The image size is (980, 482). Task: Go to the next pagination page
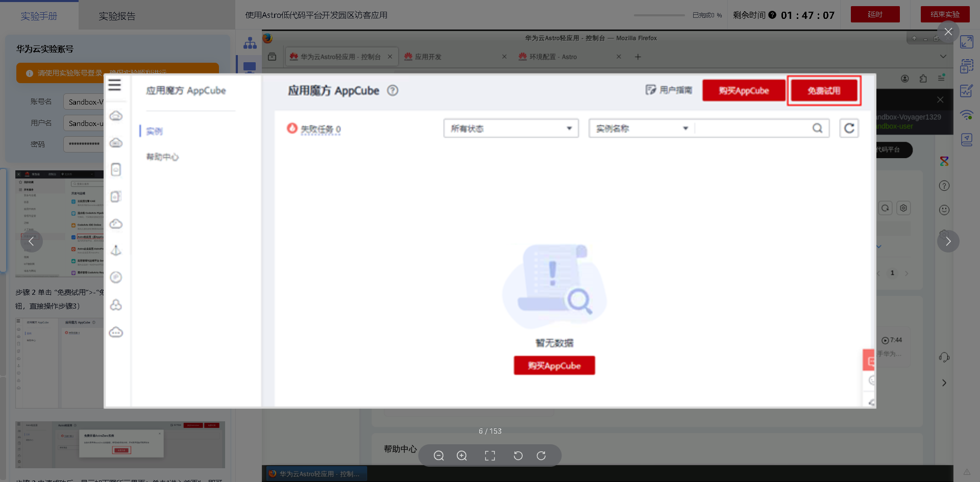(906, 273)
